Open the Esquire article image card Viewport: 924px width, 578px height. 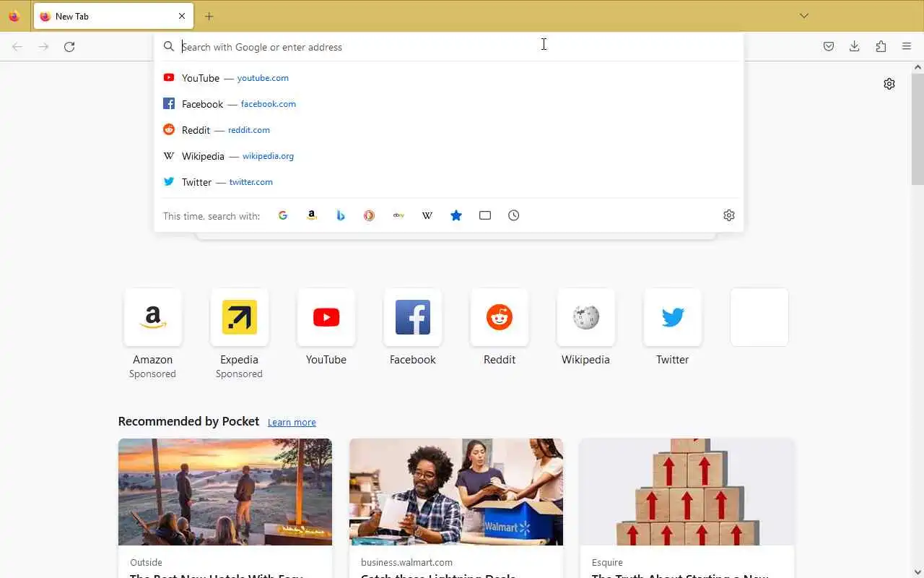pos(687,492)
